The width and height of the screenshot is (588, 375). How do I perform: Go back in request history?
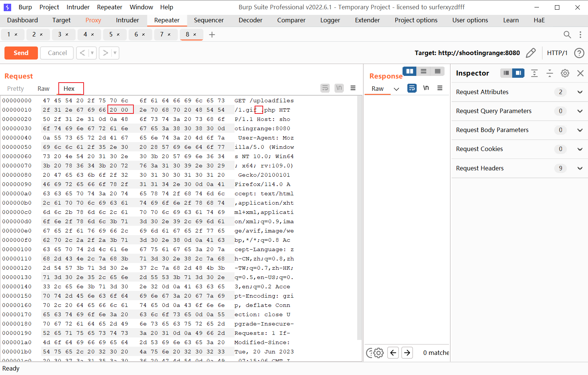[x=83, y=53]
